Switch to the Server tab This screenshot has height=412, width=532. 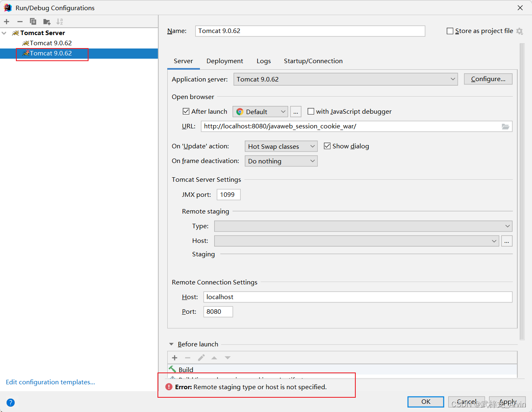tap(183, 61)
